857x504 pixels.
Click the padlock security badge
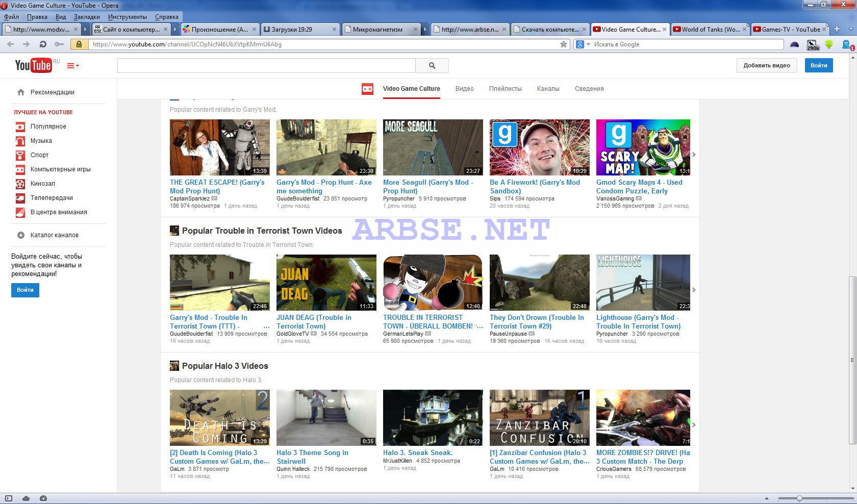79,44
